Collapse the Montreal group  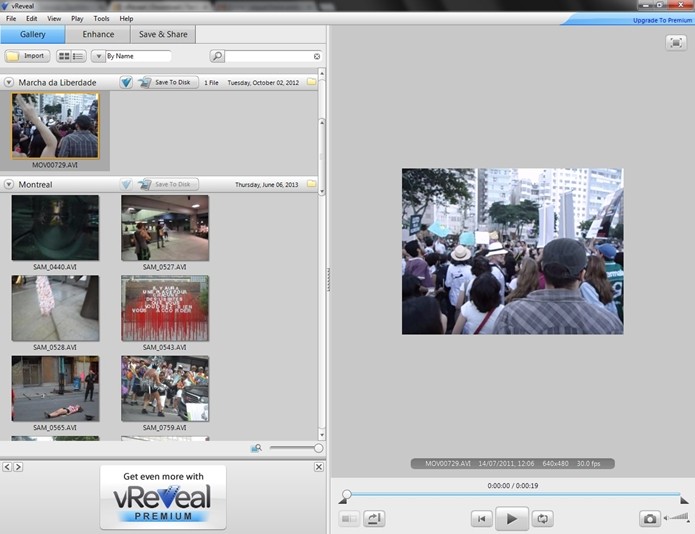click(9, 184)
